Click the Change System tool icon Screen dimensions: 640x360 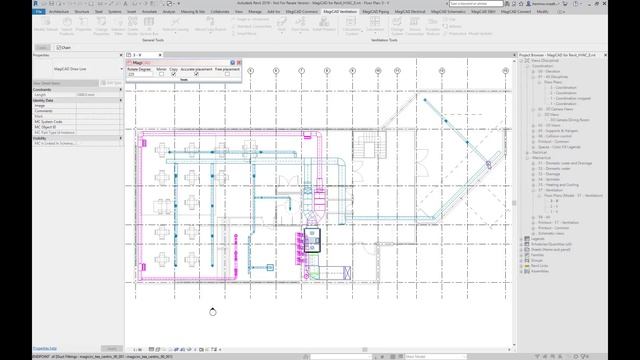point(397,25)
